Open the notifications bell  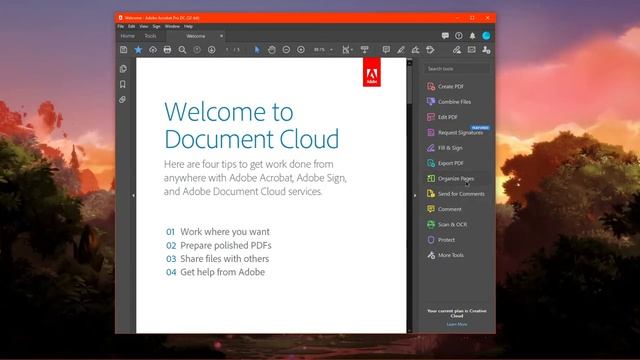click(472, 36)
